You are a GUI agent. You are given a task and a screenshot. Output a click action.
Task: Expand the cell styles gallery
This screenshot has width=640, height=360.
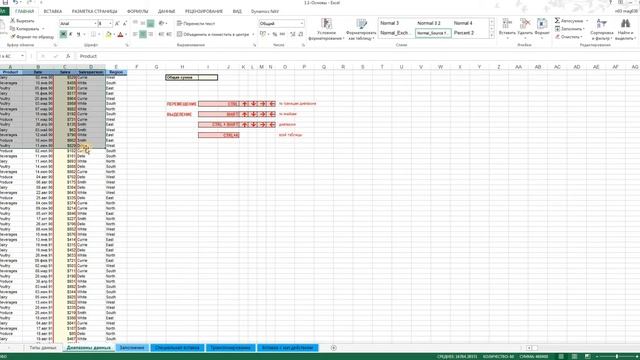[x=491, y=36]
